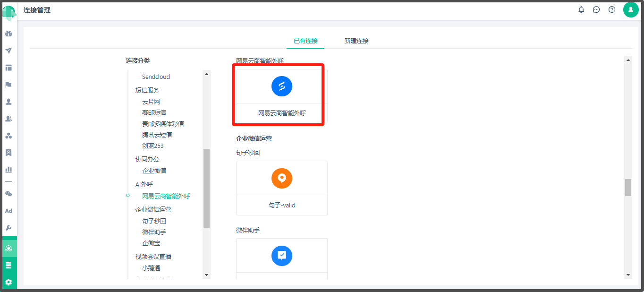Click the 连接管理 page title
644x292 pixels.
[37, 10]
